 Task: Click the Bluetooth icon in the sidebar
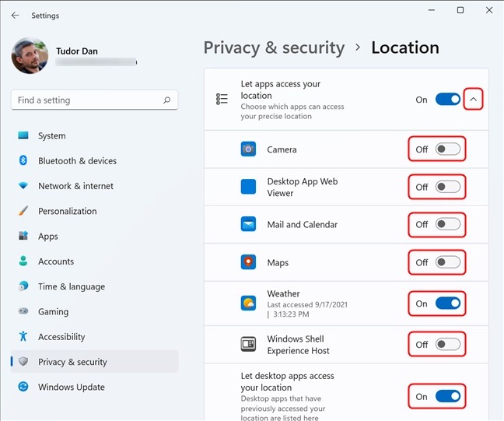(x=23, y=160)
